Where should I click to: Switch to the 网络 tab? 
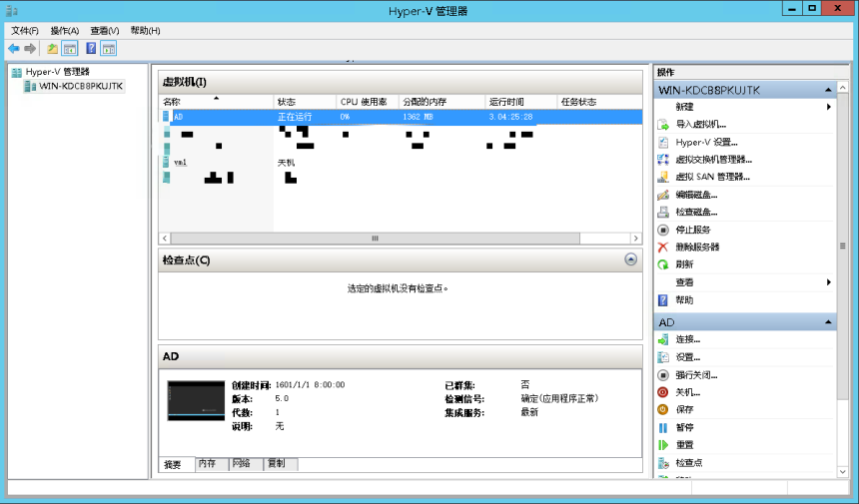tap(245, 464)
